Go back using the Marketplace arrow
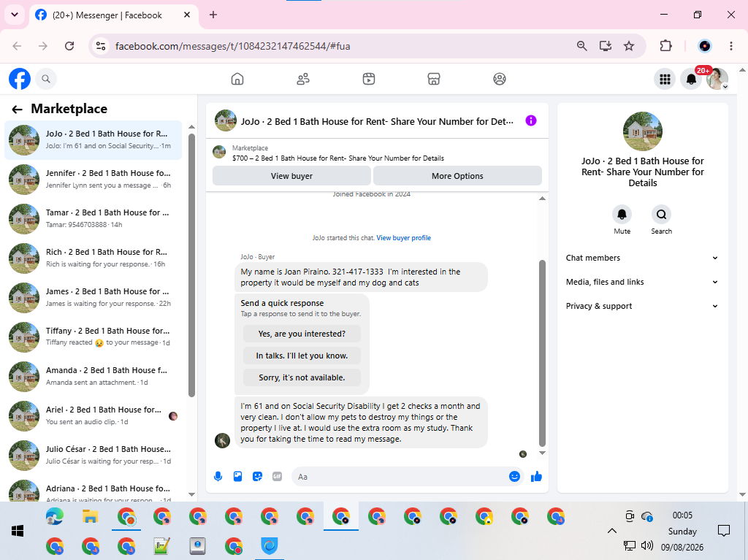The width and height of the screenshot is (748, 560). pyautogui.click(x=18, y=110)
